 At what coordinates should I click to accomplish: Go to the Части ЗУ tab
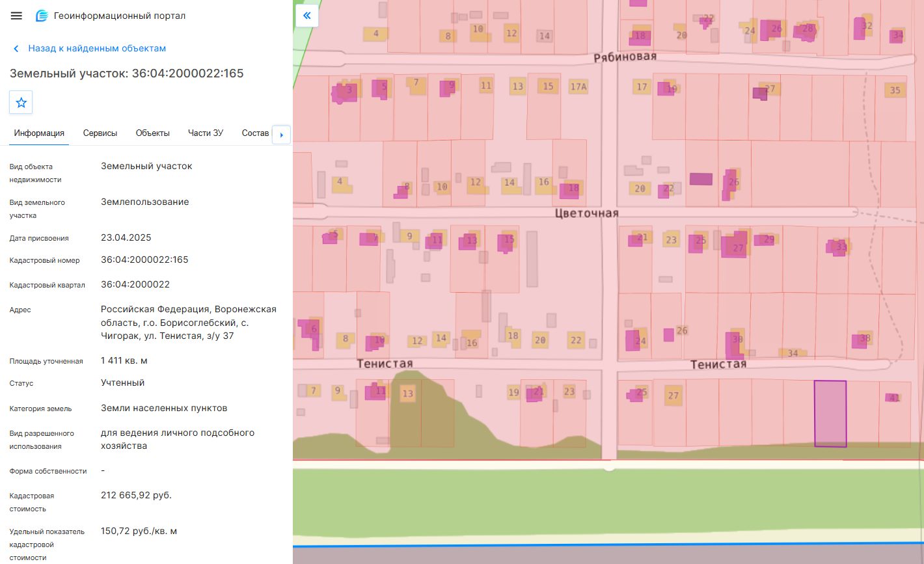(206, 133)
